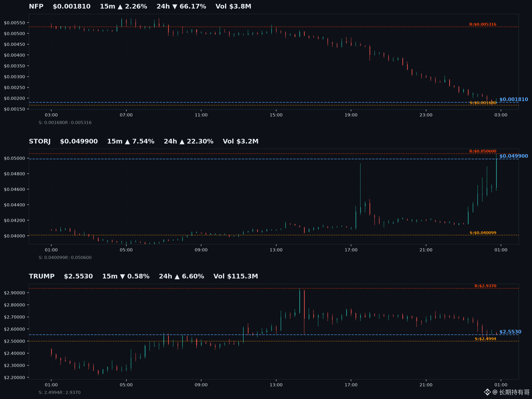Click the STORJ ticker title
This screenshot has height=399, width=532.
tap(40, 141)
